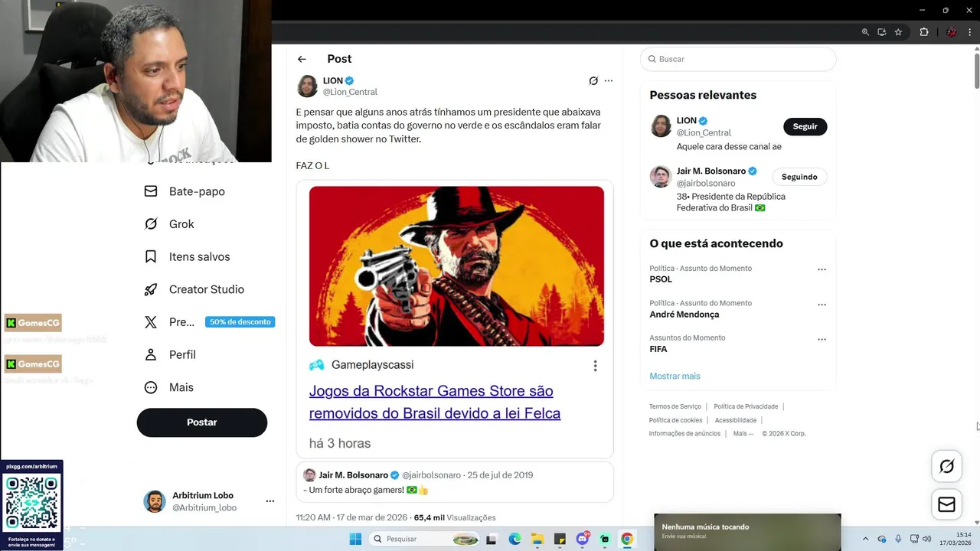Show hidden icons in the system tray
This screenshot has width=980, height=551.
click(x=865, y=539)
